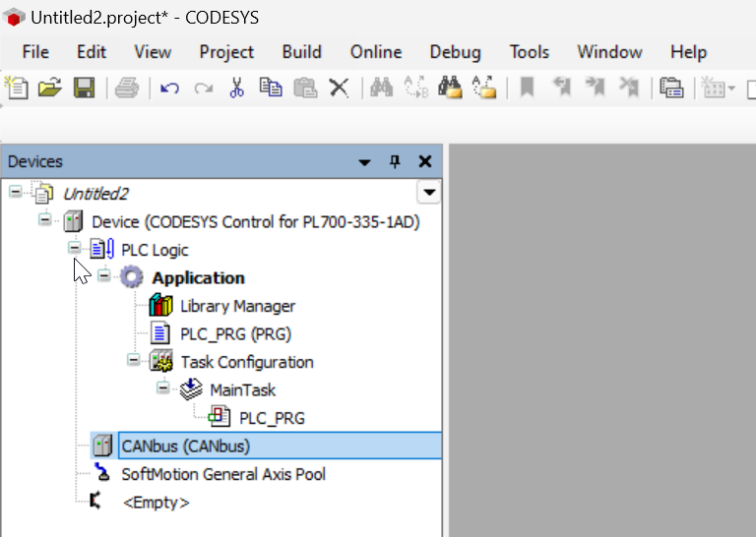Delete selection with X toolbar icon
This screenshot has width=756, height=537.
(x=339, y=89)
